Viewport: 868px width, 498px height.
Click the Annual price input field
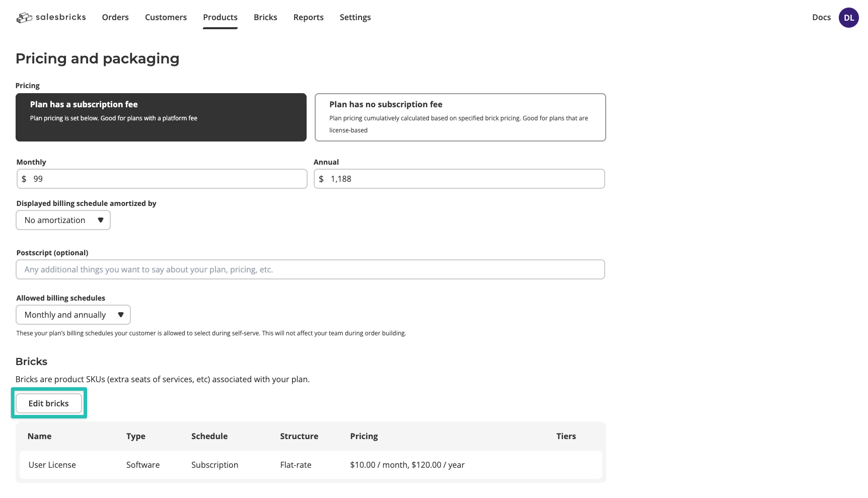pos(459,179)
